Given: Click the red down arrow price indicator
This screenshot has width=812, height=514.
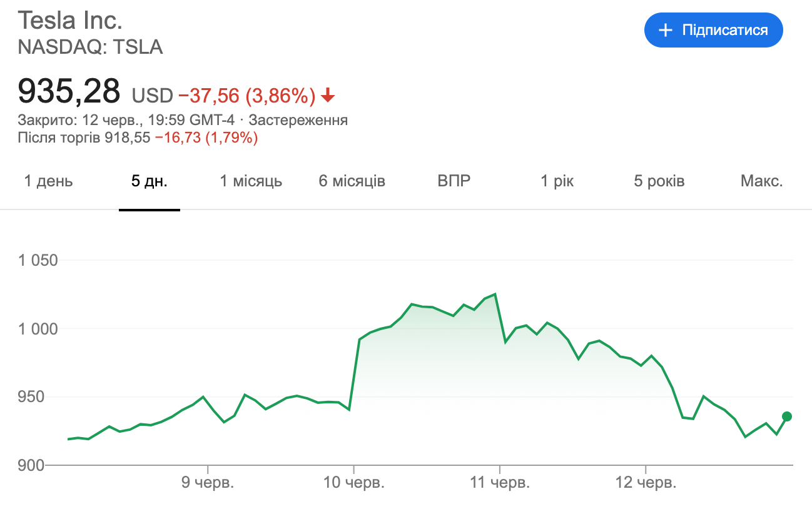Looking at the screenshot, I should 328,96.
